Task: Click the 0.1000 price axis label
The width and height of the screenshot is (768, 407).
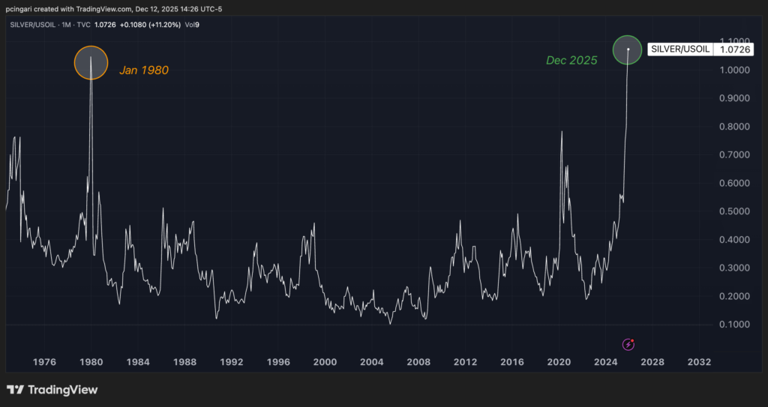Action: click(736, 325)
